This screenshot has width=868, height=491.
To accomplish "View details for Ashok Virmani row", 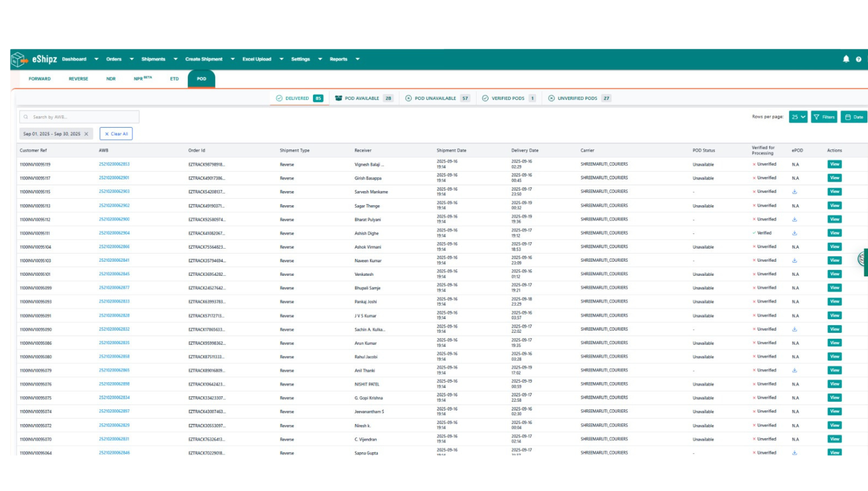I will 834,247.
